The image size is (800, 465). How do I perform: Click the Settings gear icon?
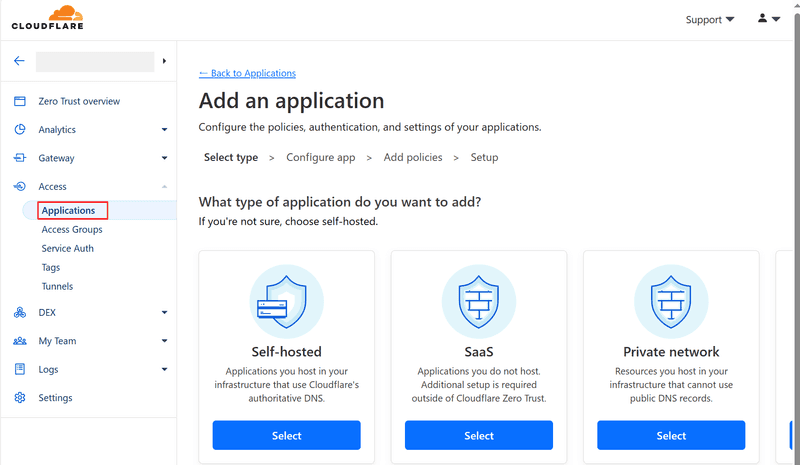(x=19, y=398)
